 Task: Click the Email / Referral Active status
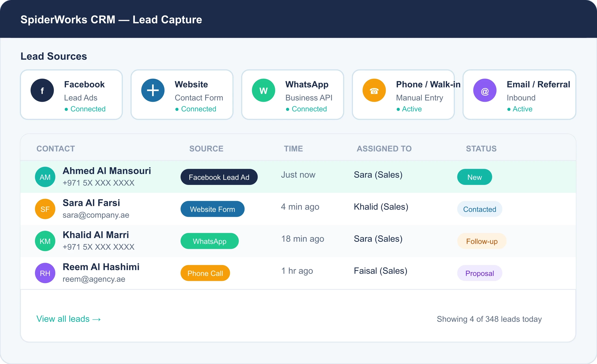520,109
